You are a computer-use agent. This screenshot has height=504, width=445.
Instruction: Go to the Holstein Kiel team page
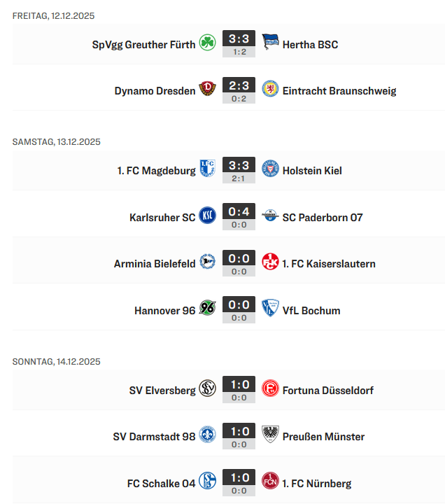(x=312, y=171)
